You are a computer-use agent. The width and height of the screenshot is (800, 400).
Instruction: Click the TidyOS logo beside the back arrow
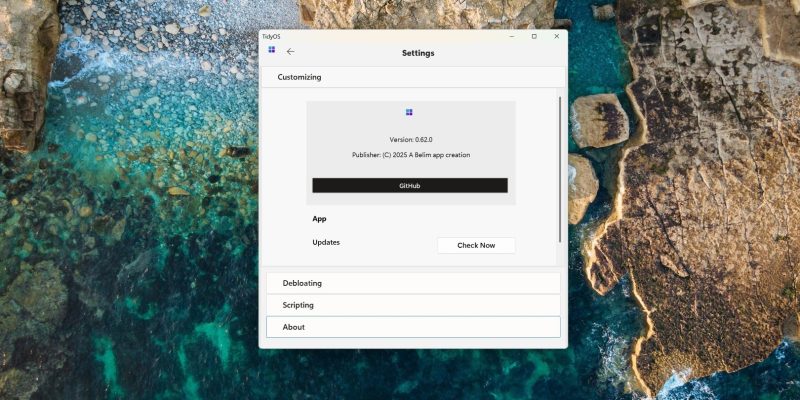[271, 49]
